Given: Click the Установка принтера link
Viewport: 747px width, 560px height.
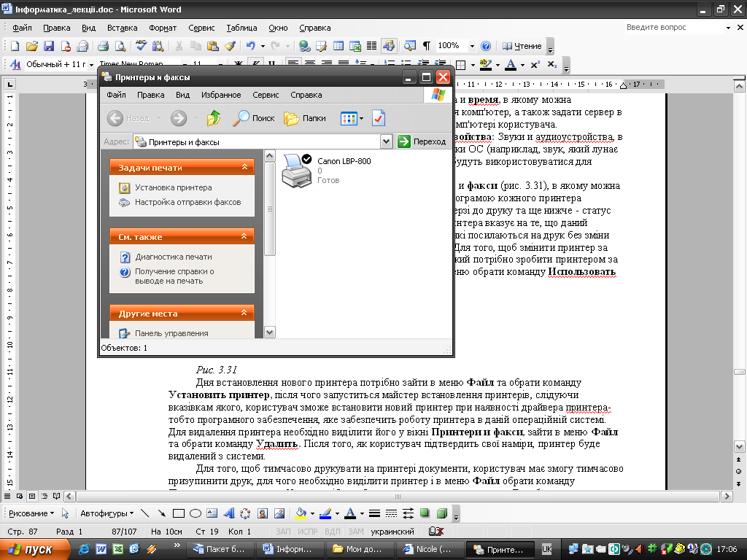Looking at the screenshot, I should 174,187.
